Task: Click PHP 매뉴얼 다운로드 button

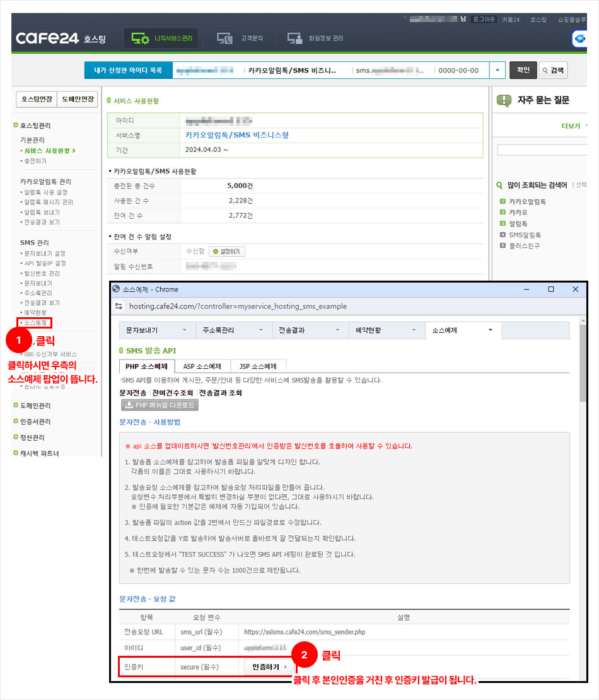Action: (x=160, y=405)
